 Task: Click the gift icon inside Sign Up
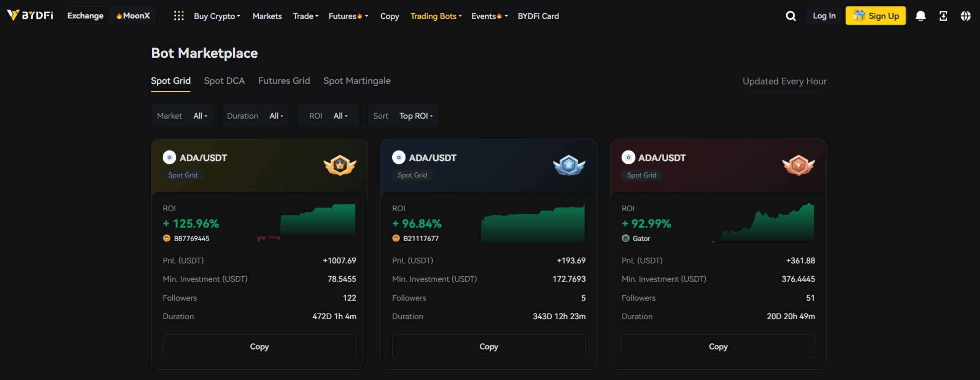pos(859,16)
